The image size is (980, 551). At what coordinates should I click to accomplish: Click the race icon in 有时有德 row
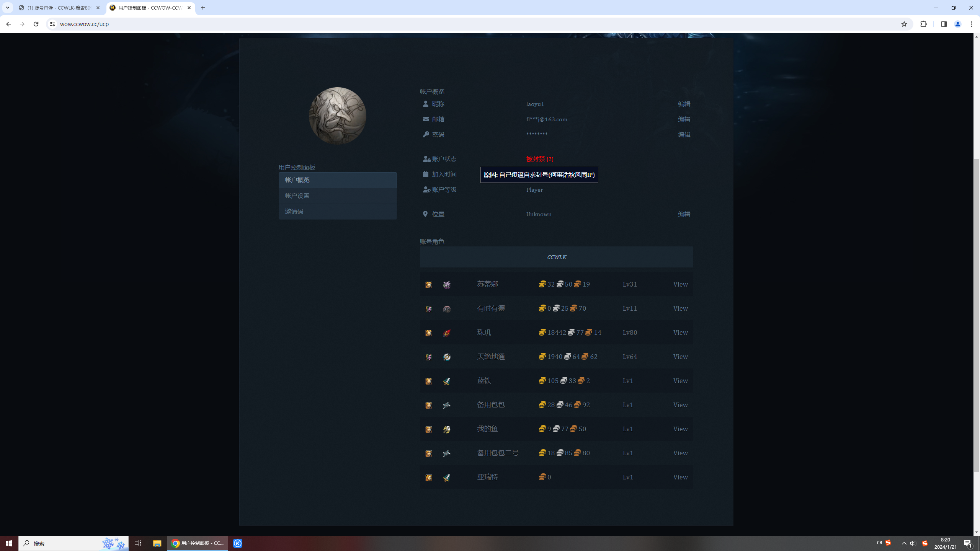(429, 309)
